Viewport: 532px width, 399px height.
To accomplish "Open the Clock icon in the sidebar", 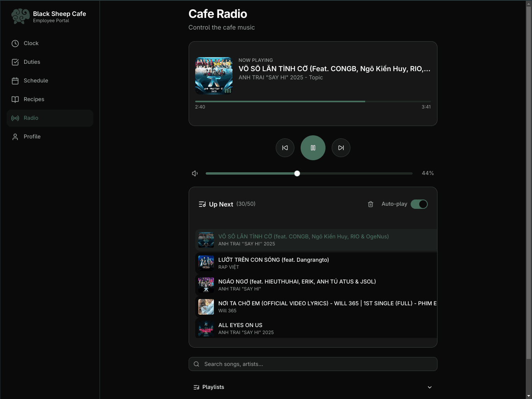I will (x=15, y=43).
